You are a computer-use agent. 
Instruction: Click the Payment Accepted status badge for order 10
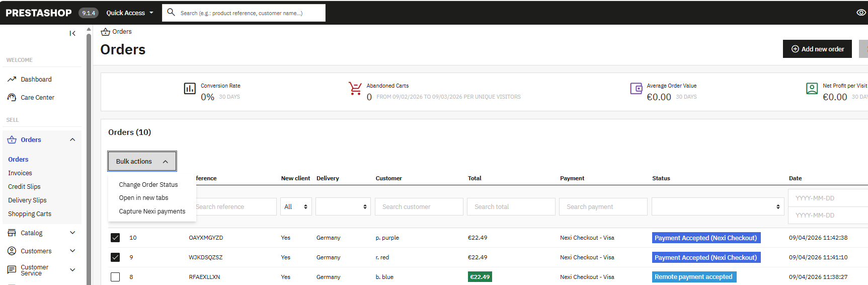(706, 238)
